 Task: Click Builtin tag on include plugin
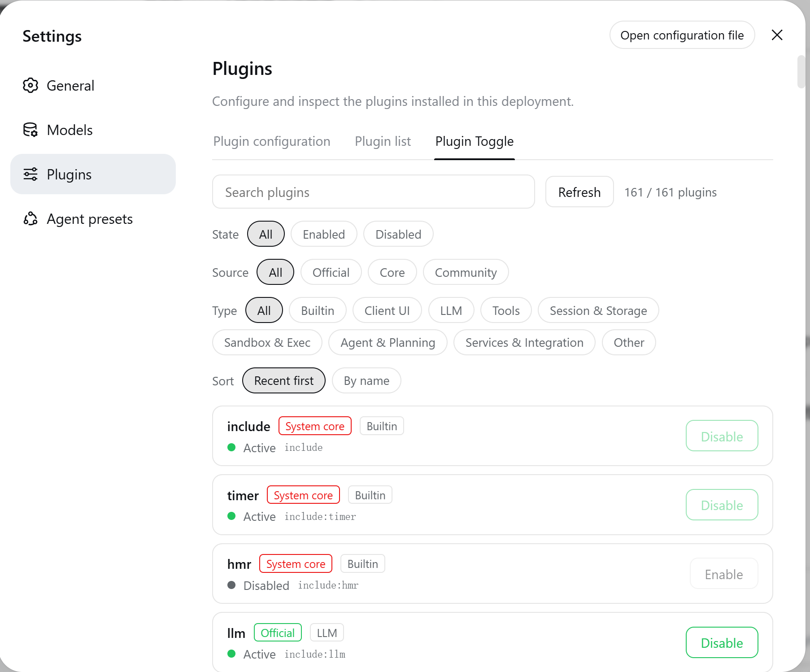point(382,426)
